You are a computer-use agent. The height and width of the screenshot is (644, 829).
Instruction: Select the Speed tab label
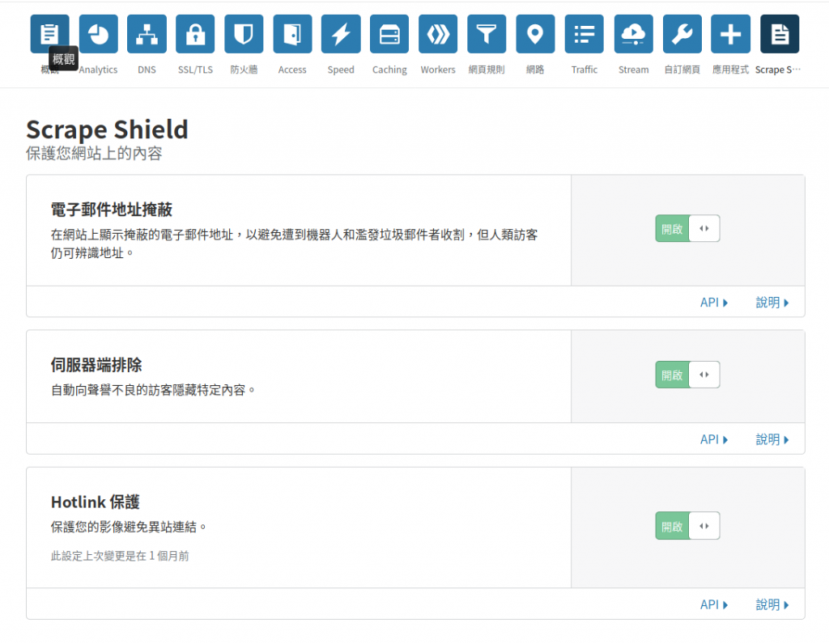(341, 70)
